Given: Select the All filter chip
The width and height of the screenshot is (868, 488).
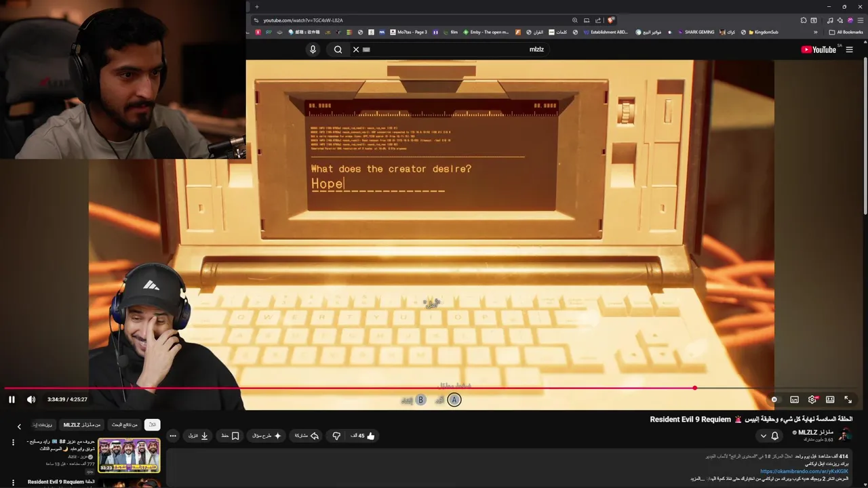Looking at the screenshot, I should tap(153, 424).
